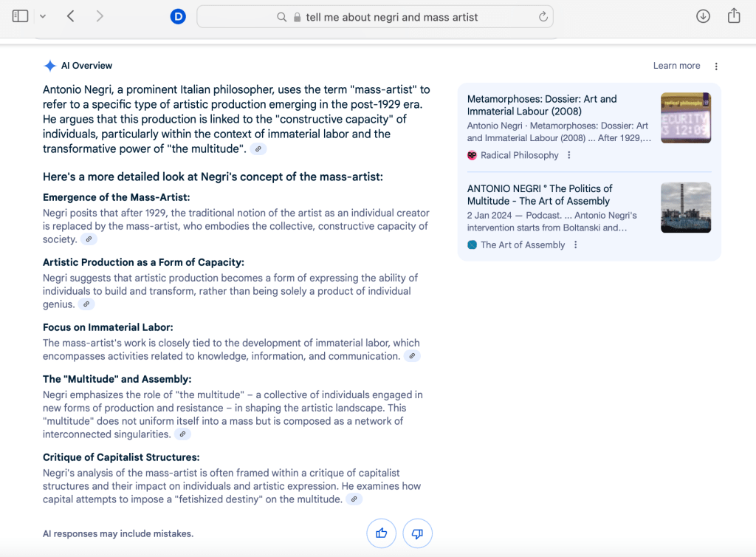This screenshot has height=557, width=756.
Task: Open the Politics of Multitude podcast result
Action: pos(540,194)
